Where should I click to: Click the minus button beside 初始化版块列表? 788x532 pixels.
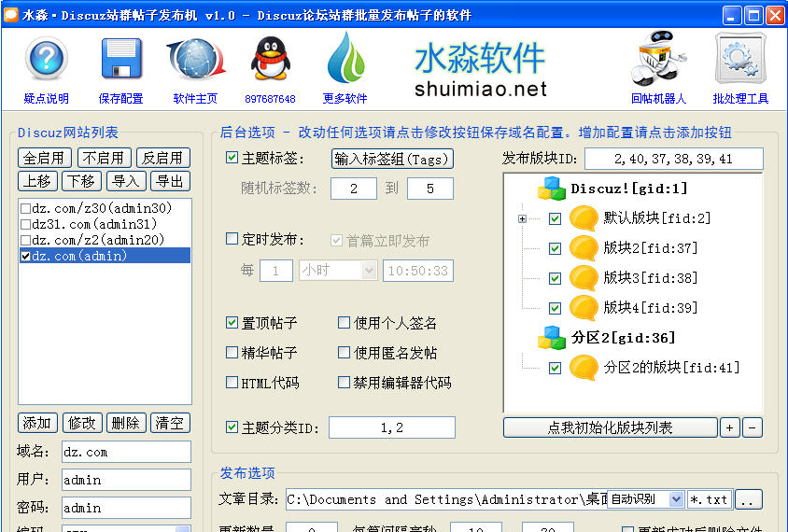pos(753,427)
